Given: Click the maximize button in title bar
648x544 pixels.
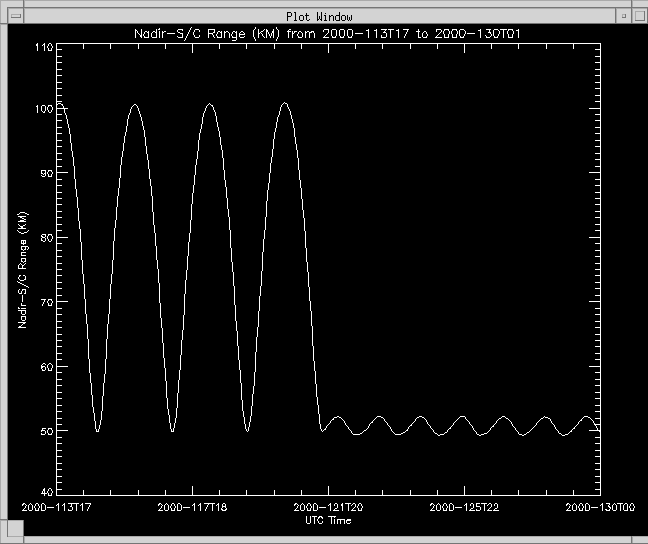Looking at the screenshot, I should coord(636,15).
